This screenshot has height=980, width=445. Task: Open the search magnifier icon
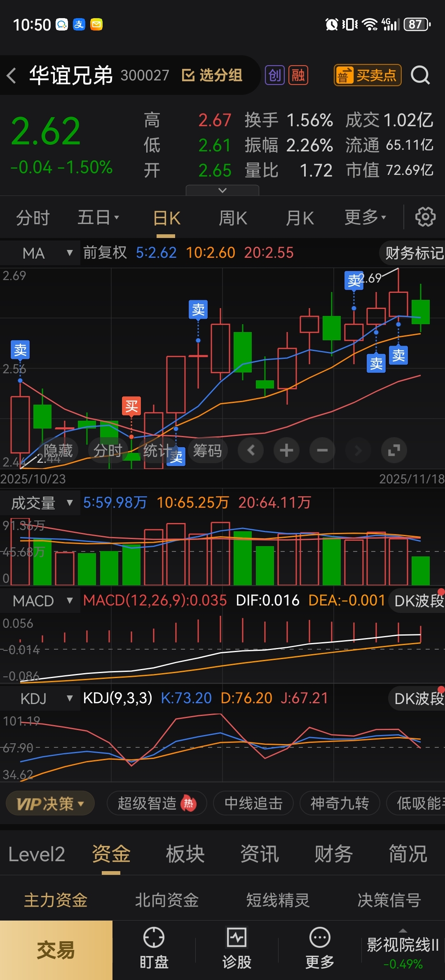(420, 75)
